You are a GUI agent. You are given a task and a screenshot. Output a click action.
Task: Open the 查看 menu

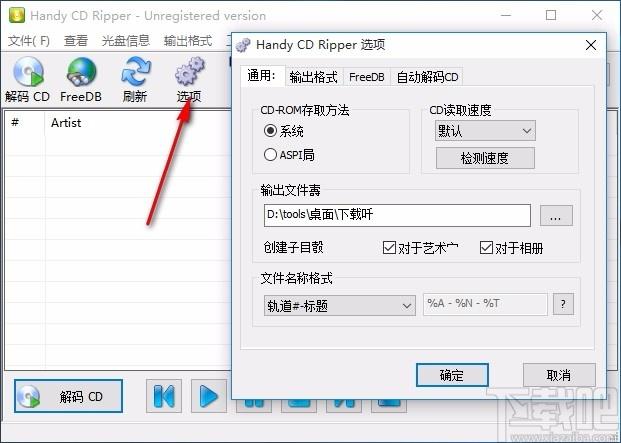coord(76,41)
